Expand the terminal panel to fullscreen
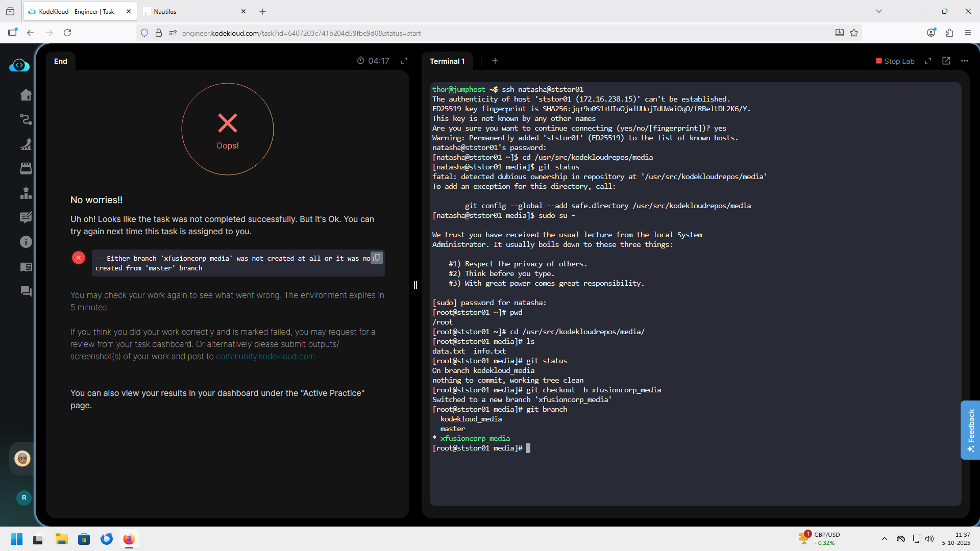This screenshot has height=551, width=980. (x=928, y=61)
